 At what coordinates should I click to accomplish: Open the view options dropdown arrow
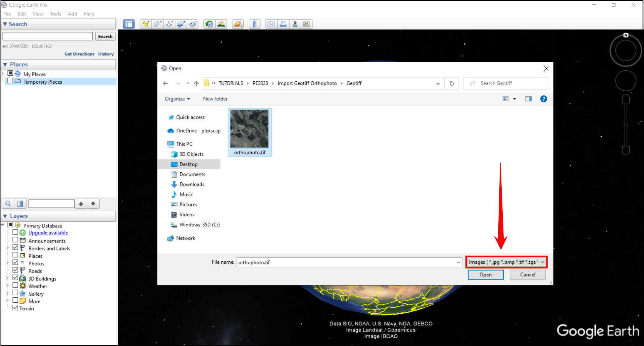pyautogui.click(x=514, y=99)
